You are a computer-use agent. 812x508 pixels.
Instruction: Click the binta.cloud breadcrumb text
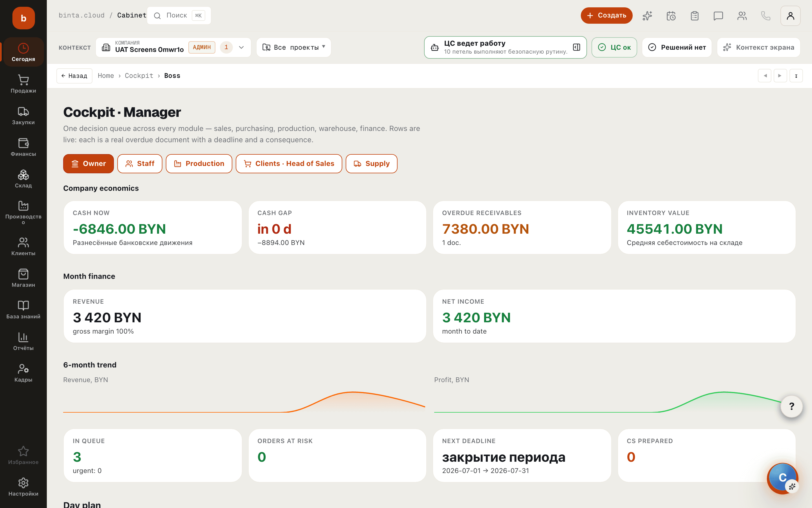(81, 16)
